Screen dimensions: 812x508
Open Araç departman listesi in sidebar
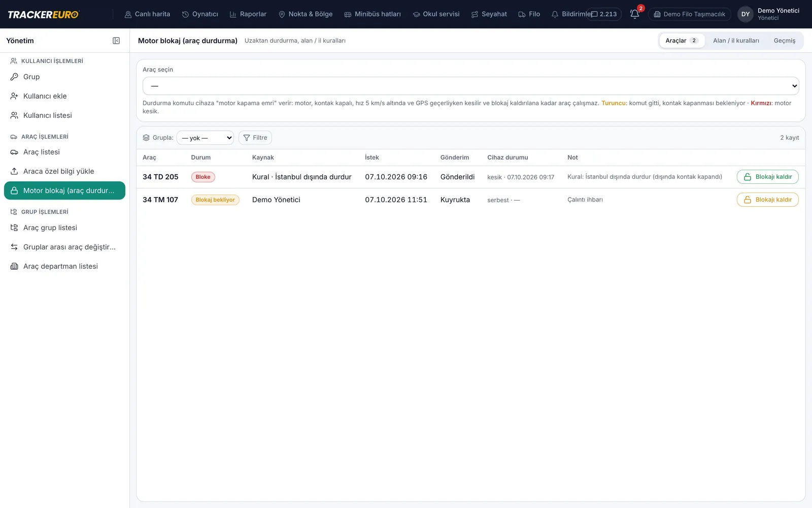(x=64, y=266)
